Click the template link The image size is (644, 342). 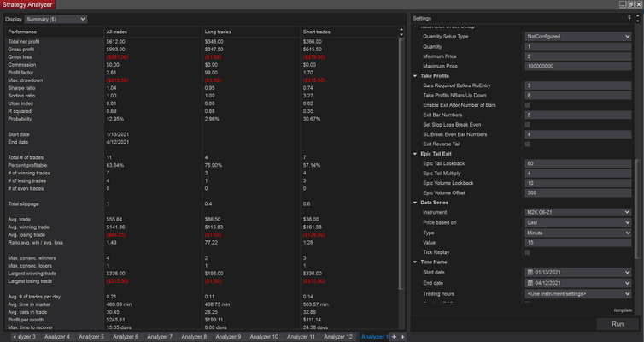pyautogui.click(x=622, y=310)
